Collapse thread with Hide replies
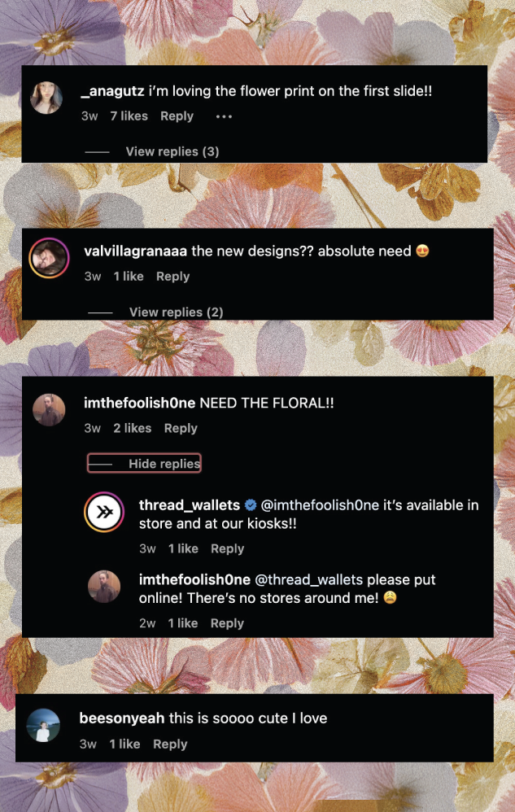 click(144, 464)
